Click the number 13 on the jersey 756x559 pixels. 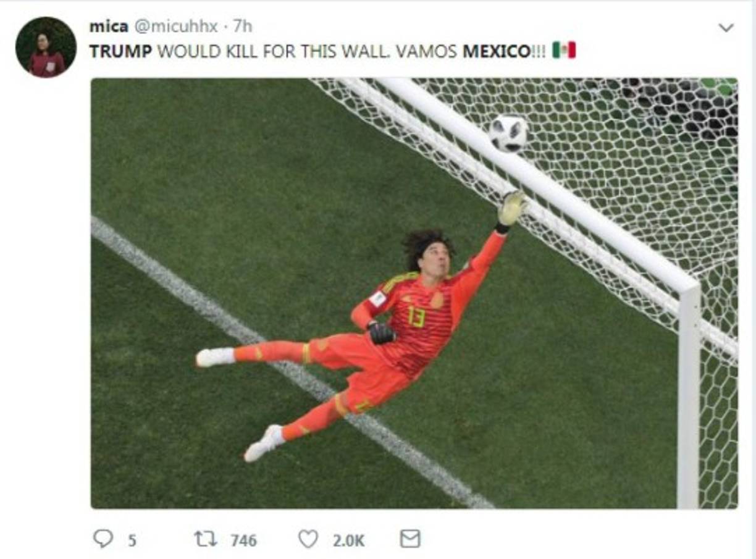click(x=416, y=317)
